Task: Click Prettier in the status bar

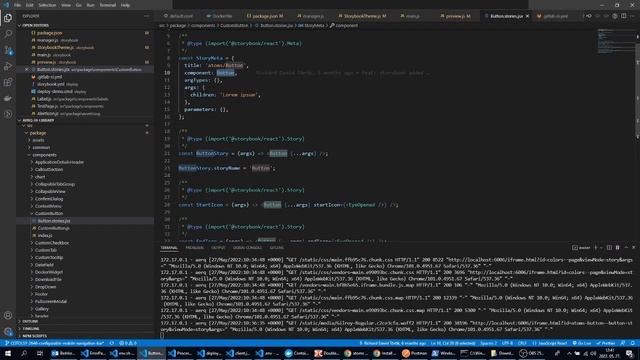Action: coord(606,343)
